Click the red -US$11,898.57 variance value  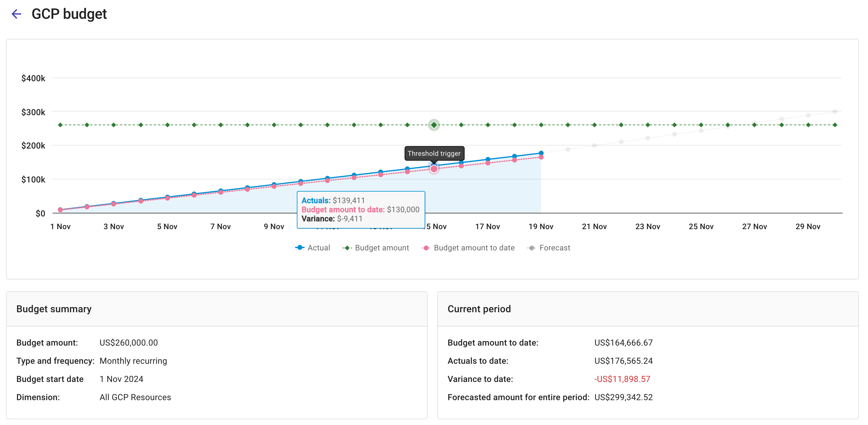[x=622, y=379]
